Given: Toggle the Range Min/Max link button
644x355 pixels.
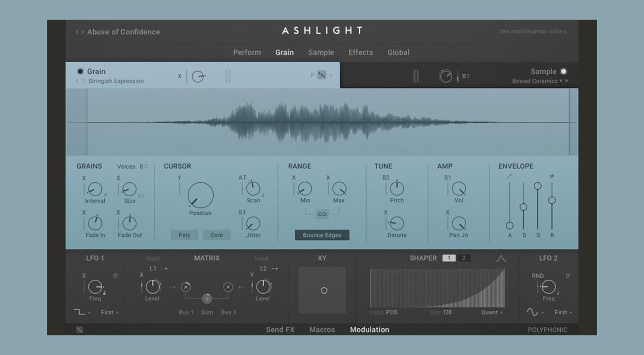Looking at the screenshot, I should pos(322,214).
